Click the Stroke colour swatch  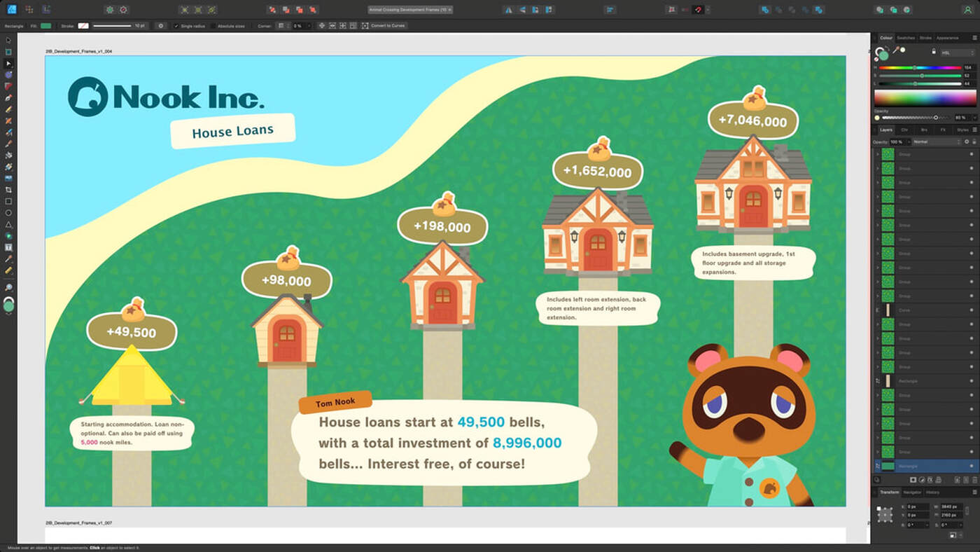click(83, 26)
